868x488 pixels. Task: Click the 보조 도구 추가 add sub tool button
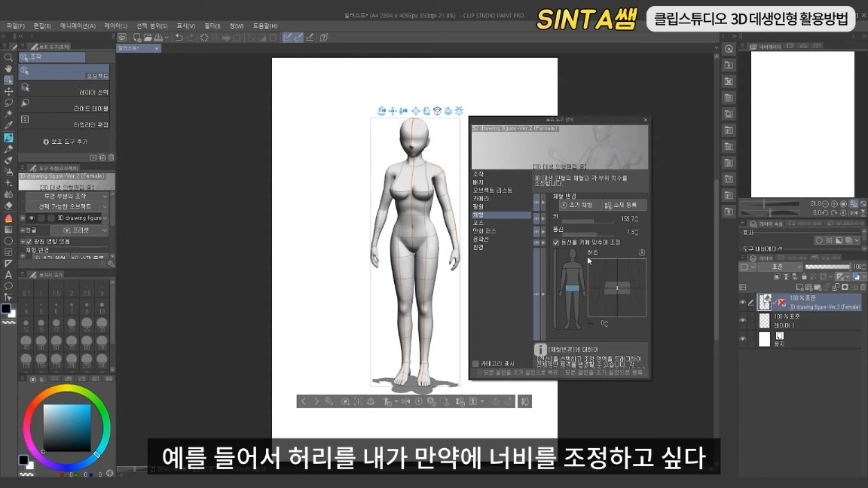(66, 142)
